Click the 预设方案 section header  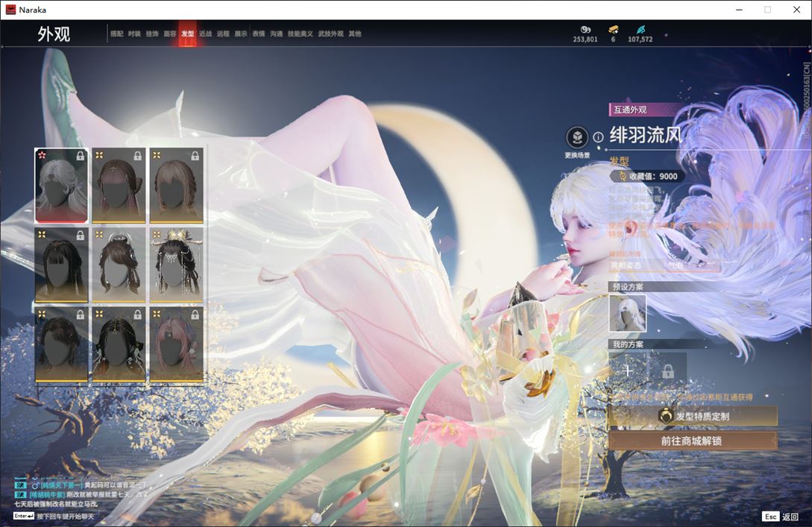628,286
